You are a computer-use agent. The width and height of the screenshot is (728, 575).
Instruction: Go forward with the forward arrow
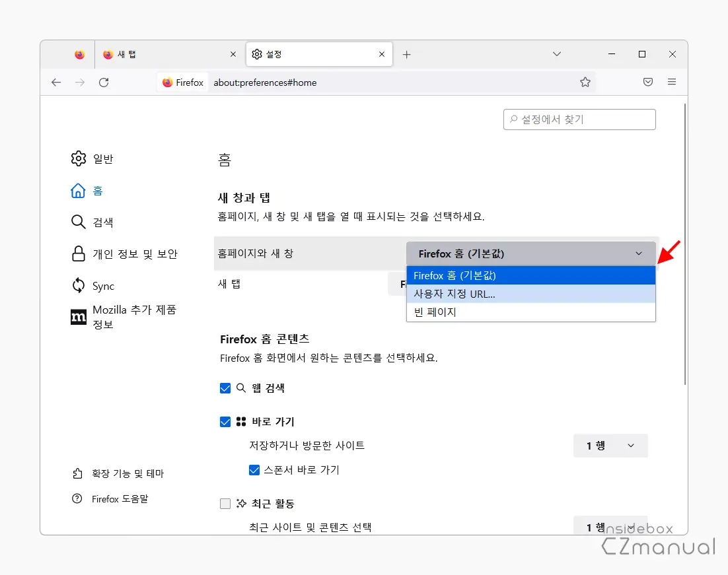click(x=80, y=83)
